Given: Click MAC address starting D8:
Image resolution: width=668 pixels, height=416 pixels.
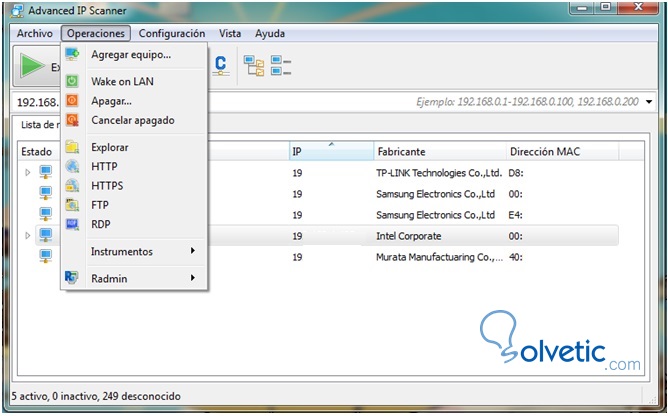Looking at the screenshot, I should coord(516,173).
